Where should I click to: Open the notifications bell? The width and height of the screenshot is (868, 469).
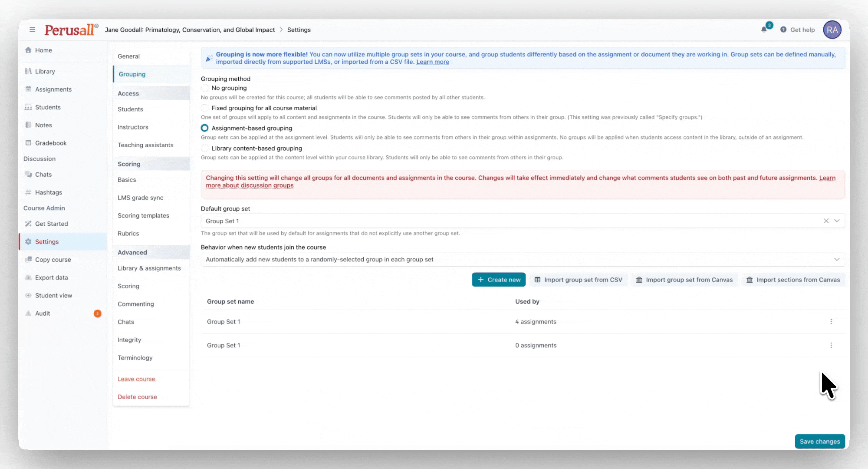(764, 30)
